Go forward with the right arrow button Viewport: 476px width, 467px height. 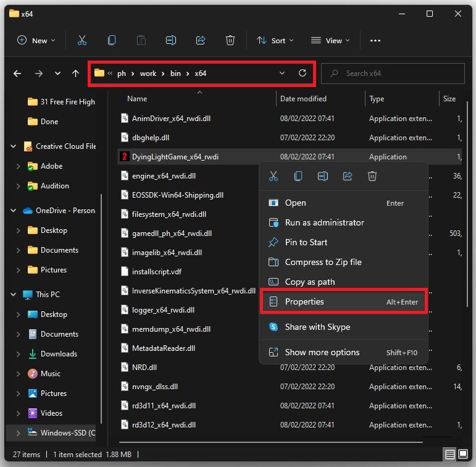(38, 74)
